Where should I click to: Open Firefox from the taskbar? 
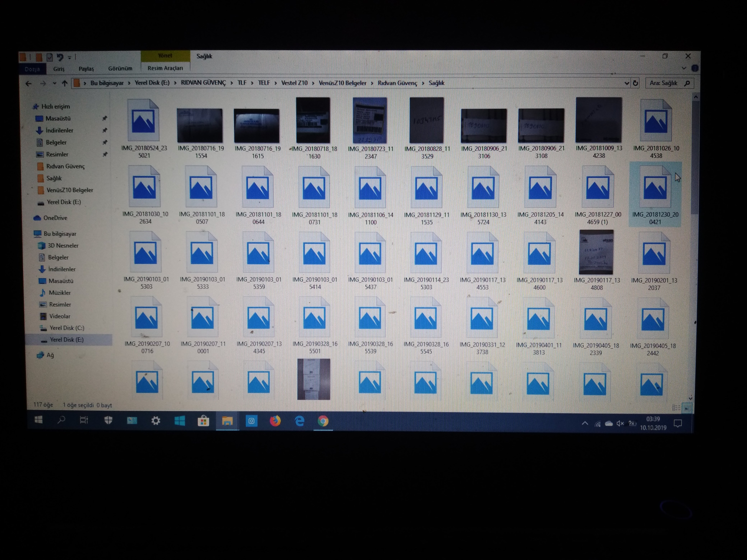[x=275, y=421]
